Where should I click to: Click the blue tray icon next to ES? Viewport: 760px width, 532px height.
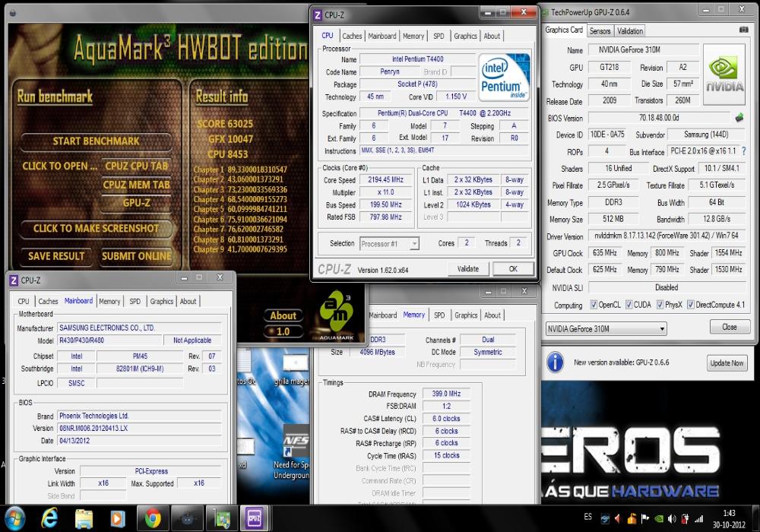click(x=605, y=519)
